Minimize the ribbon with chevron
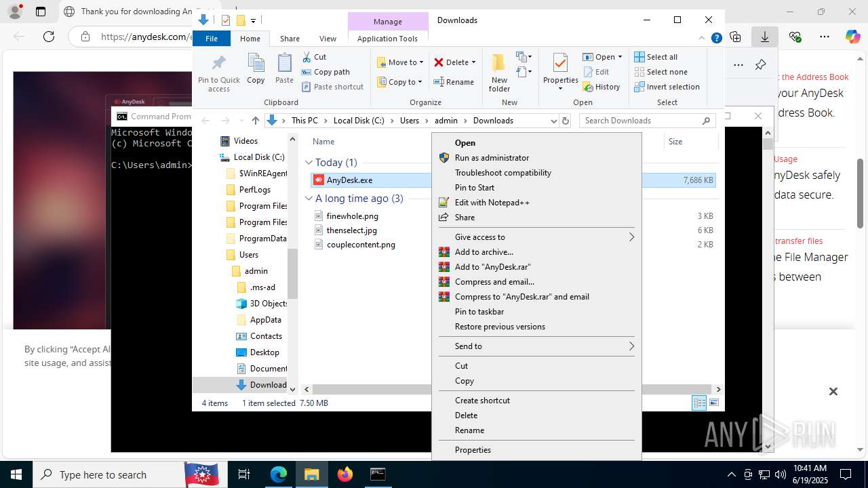Image resolution: width=868 pixels, height=488 pixels. point(703,39)
